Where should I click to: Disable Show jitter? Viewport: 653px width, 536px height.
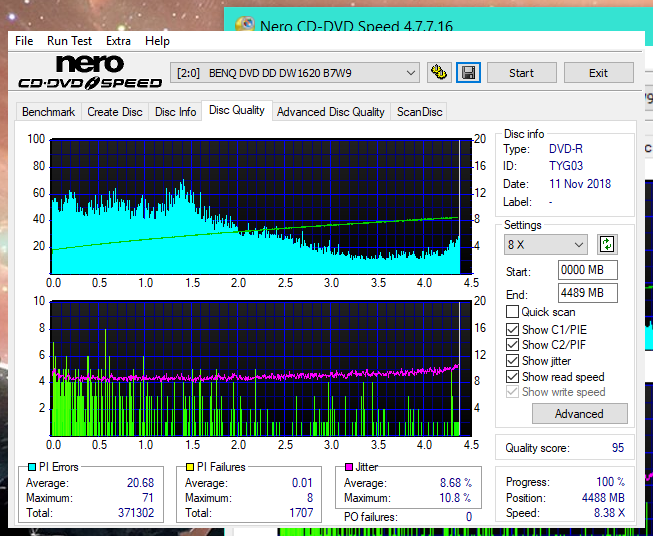coord(512,361)
